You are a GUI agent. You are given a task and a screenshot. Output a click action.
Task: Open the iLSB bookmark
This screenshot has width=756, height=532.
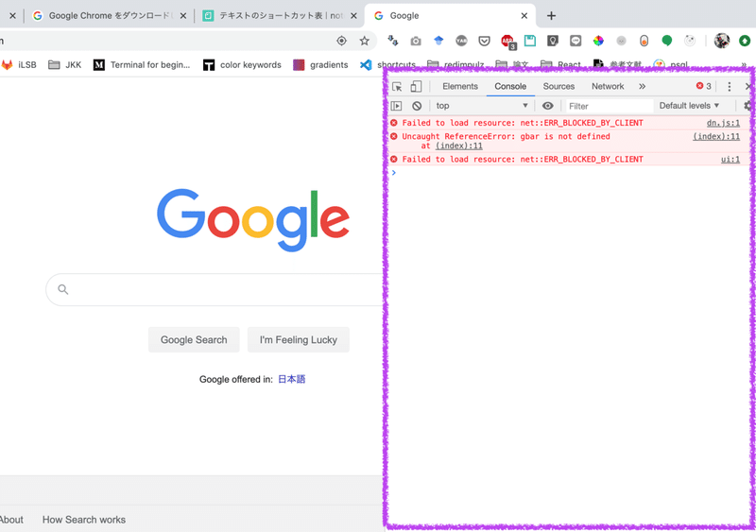coord(19,64)
